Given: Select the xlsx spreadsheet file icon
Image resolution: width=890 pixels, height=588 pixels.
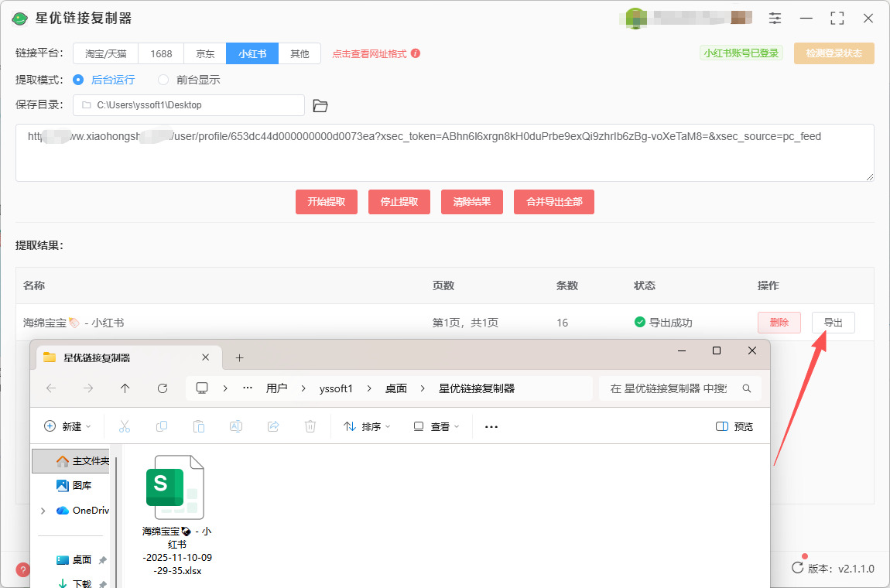Looking at the screenshot, I should tap(175, 487).
